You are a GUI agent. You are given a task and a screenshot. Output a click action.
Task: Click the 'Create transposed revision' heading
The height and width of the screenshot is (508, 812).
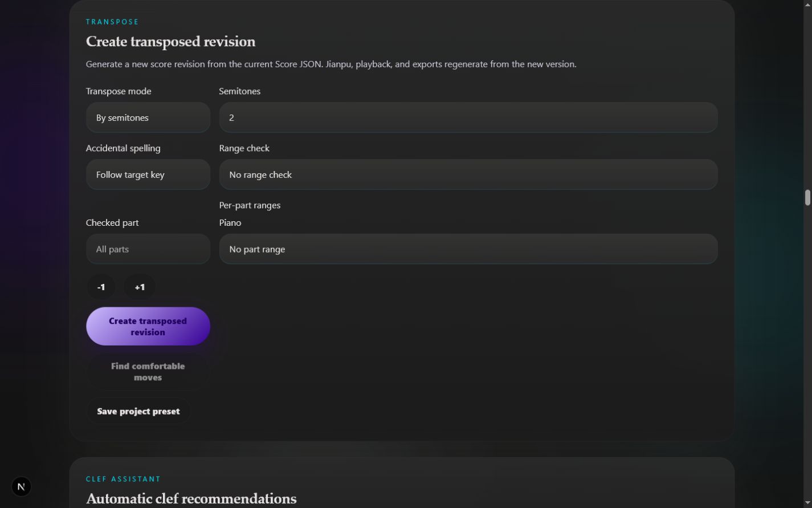(x=170, y=42)
